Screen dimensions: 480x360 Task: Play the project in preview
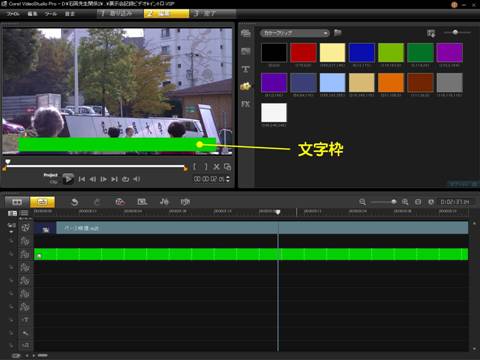click(68, 179)
